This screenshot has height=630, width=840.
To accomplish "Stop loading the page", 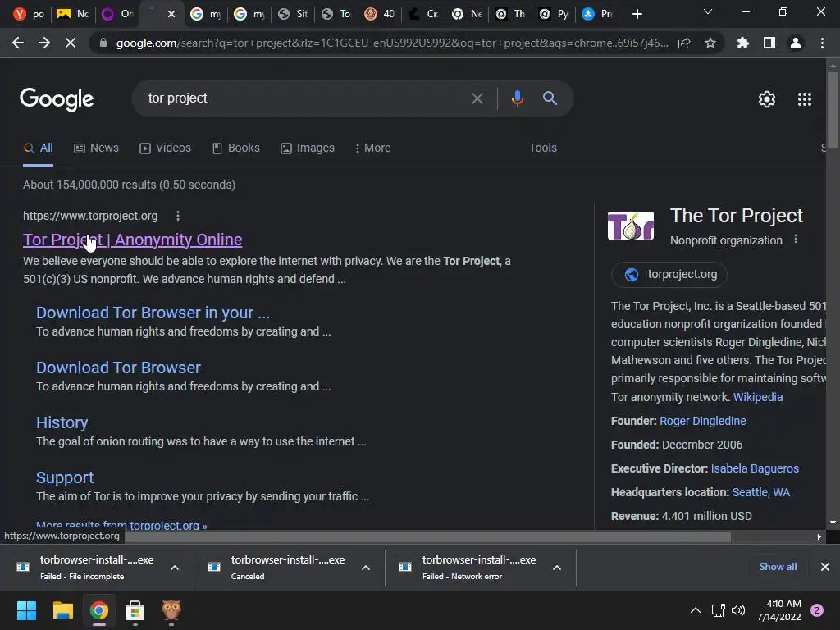I will 71,43.
